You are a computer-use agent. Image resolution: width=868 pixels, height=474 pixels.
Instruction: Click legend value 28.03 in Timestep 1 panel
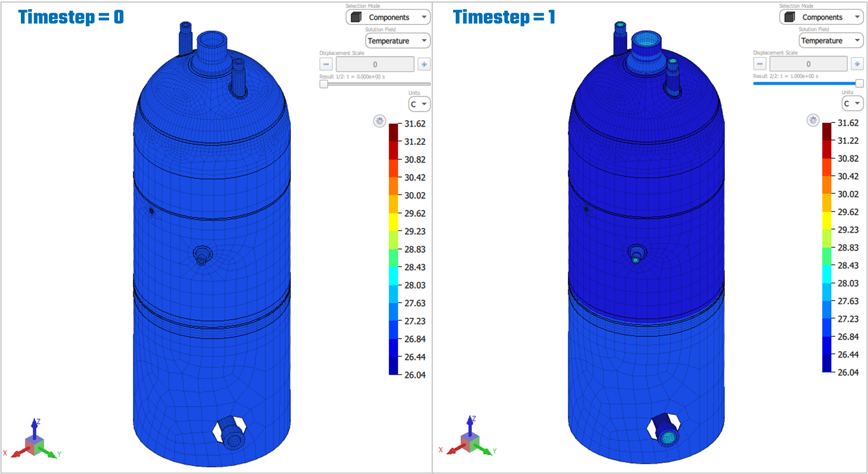pos(848,283)
